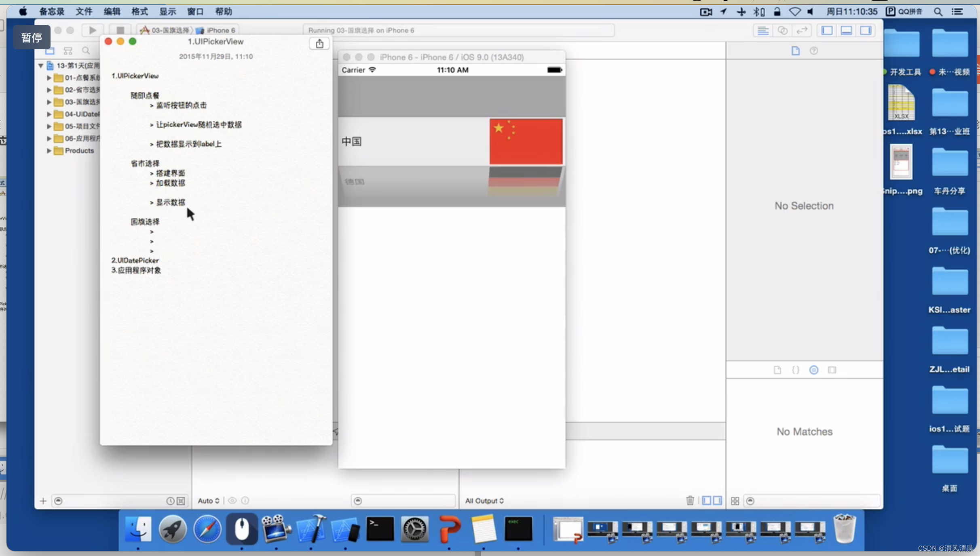Screen dimensions: 980x556
Task: Click the QQ拼音 input method indicator
Action: coord(904,11)
